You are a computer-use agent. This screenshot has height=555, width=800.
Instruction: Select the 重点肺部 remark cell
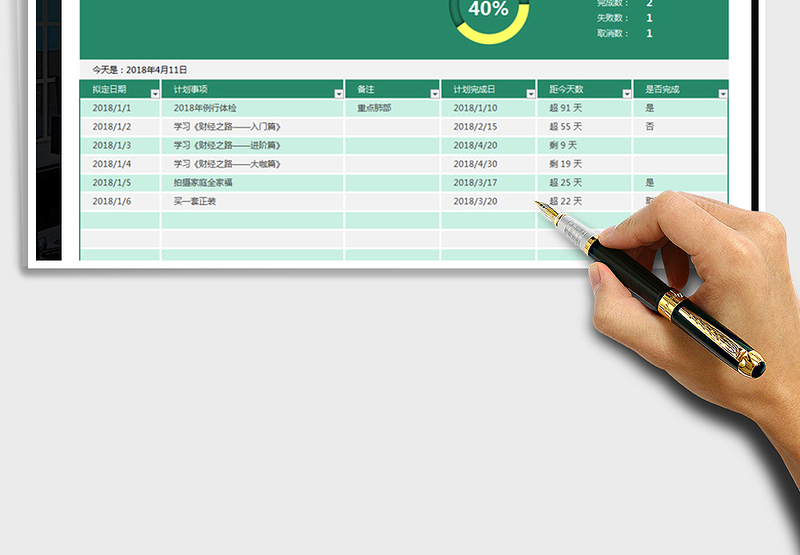point(374,108)
